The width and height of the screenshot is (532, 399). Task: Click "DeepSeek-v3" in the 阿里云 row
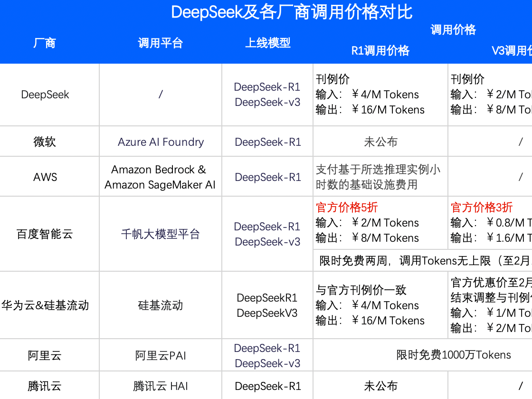[267, 363]
